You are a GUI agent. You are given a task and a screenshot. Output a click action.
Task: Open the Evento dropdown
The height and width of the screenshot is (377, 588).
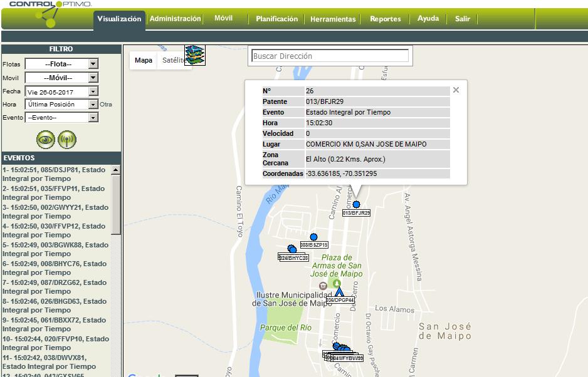[61, 117]
